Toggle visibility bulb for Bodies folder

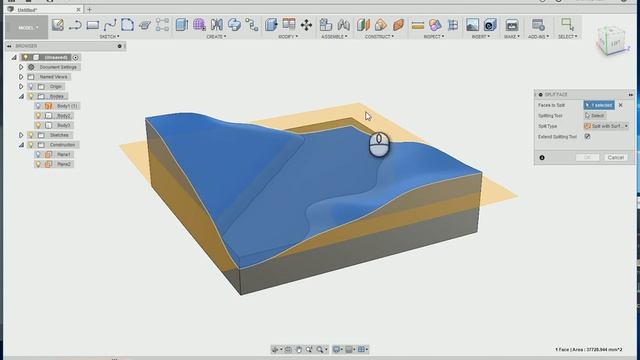[x=31, y=96]
